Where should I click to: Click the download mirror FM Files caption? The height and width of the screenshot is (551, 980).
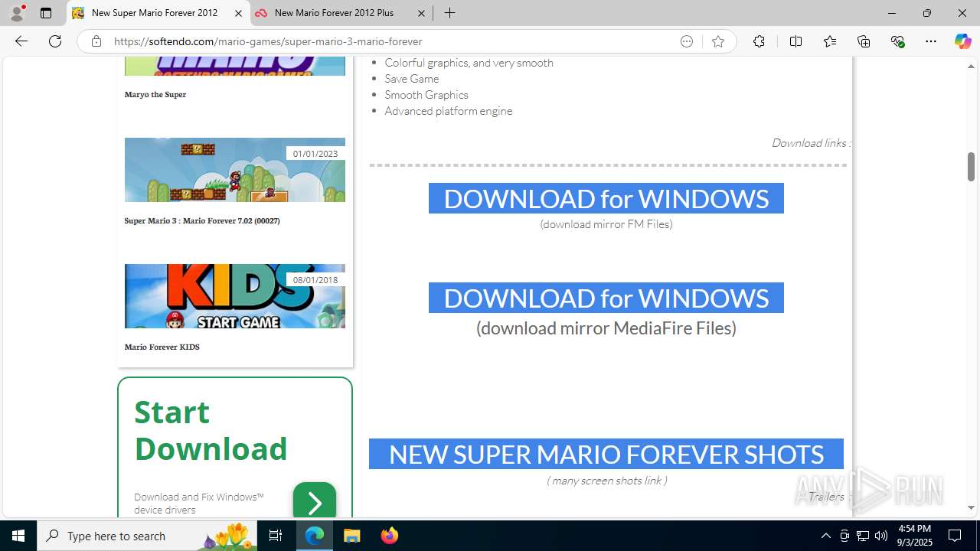point(606,224)
